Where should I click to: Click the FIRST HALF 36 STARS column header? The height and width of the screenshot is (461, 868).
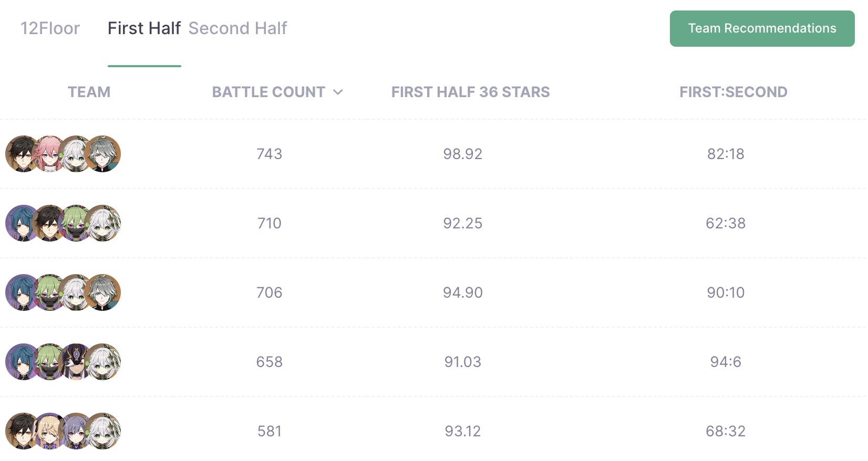[x=470, y=92]
